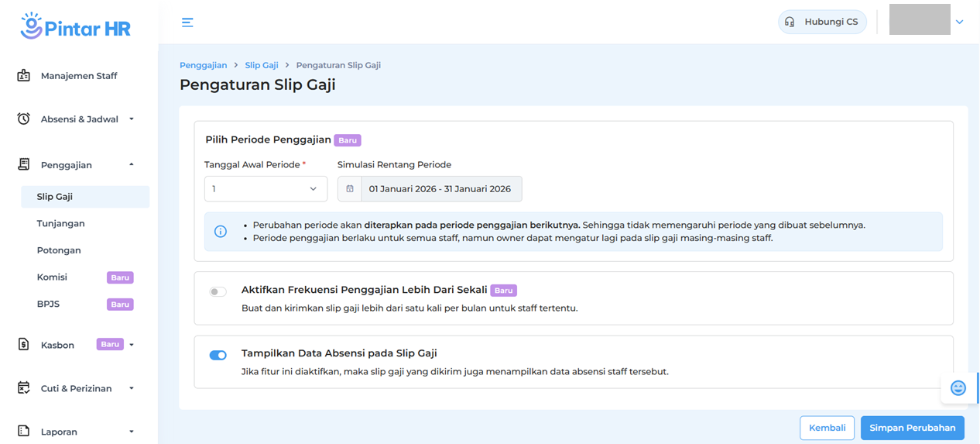
Task: Click the calendar icon in Simulasi Rentang Periode
Action: pyautogui.click(x=350, y=189)
